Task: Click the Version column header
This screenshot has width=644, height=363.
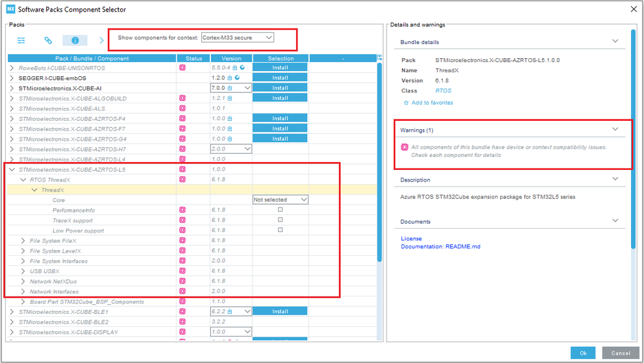Action: pos(231,58)
